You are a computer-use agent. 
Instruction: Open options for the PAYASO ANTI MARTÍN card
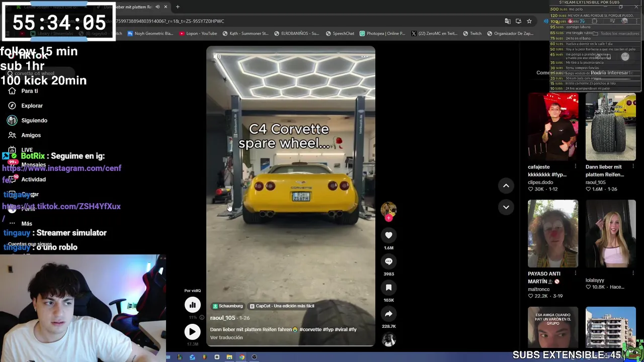576,274
